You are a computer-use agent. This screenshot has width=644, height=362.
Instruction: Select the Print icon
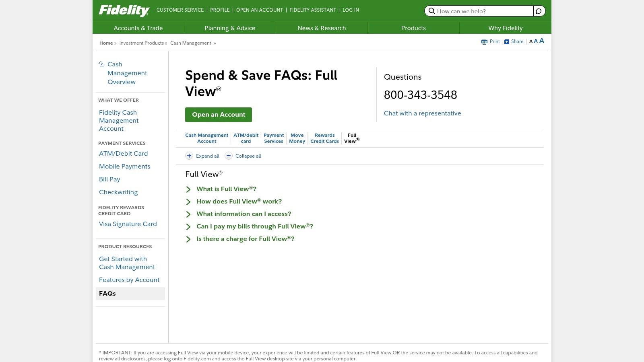pyautogui.click(x=484, y=41)
